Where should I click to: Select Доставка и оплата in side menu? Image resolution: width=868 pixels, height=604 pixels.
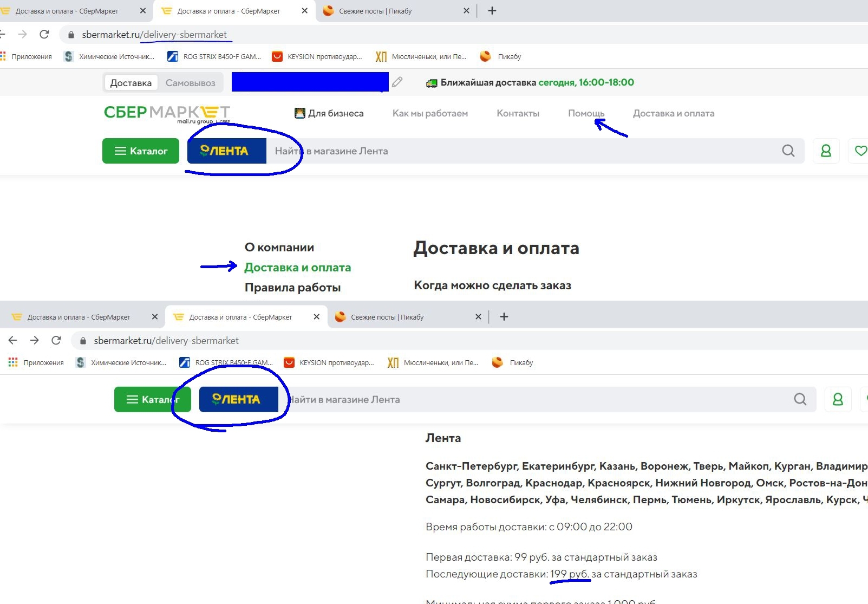tap(297, 268)
